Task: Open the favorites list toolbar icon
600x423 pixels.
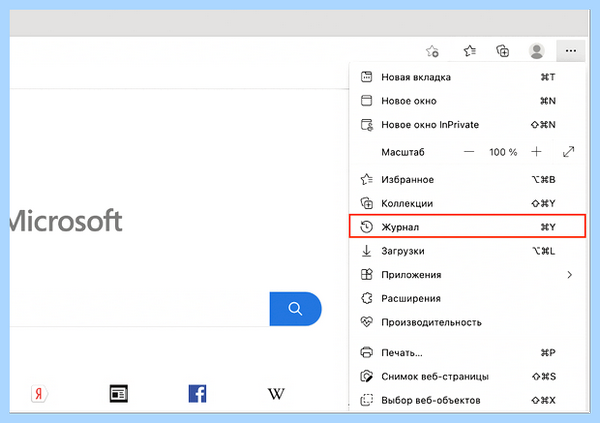Action: [470, 51]
